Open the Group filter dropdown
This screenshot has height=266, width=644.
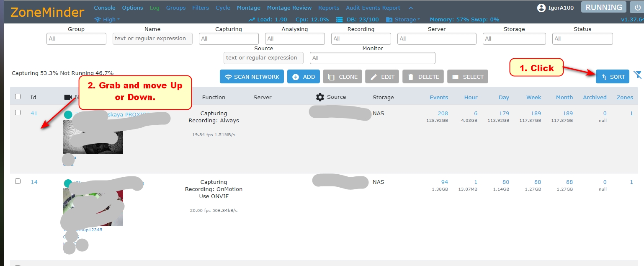point(76,39)
